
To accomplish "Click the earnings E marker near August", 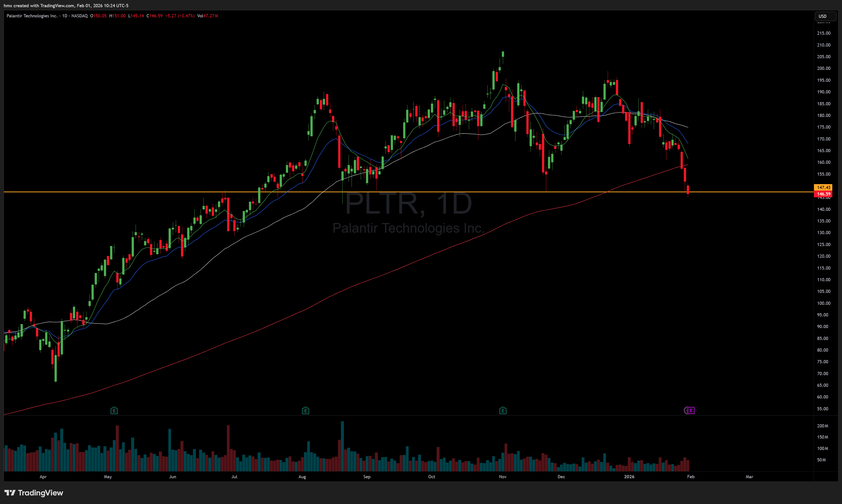I will coord(305,411).
